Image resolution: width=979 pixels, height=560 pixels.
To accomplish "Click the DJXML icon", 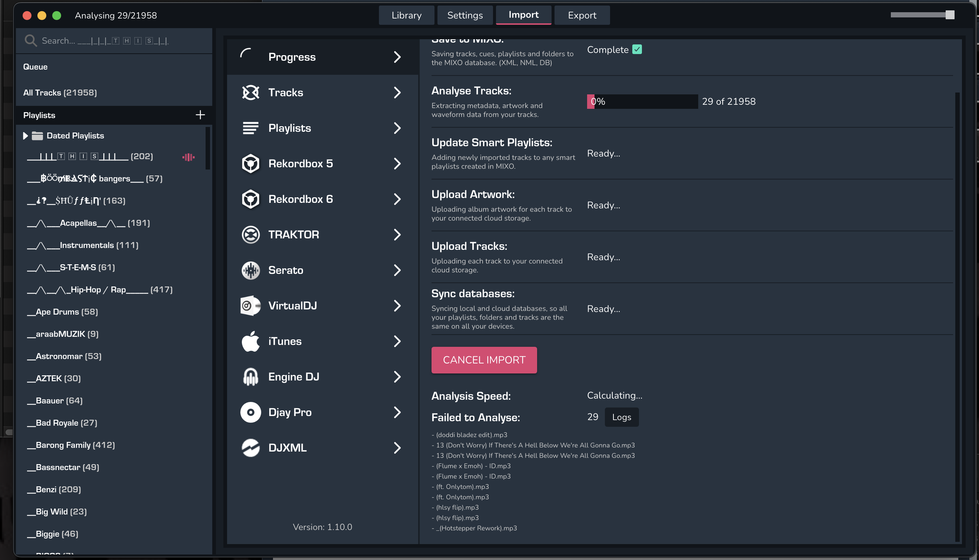I will click(x=250, y=448).
